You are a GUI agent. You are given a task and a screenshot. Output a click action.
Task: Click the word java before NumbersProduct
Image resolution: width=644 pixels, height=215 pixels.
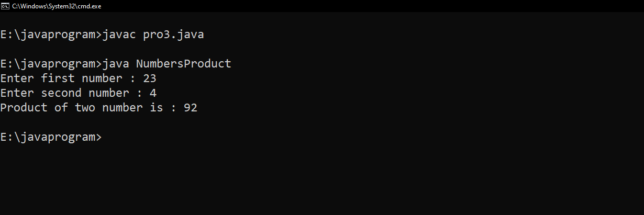(x=116, y=64)
